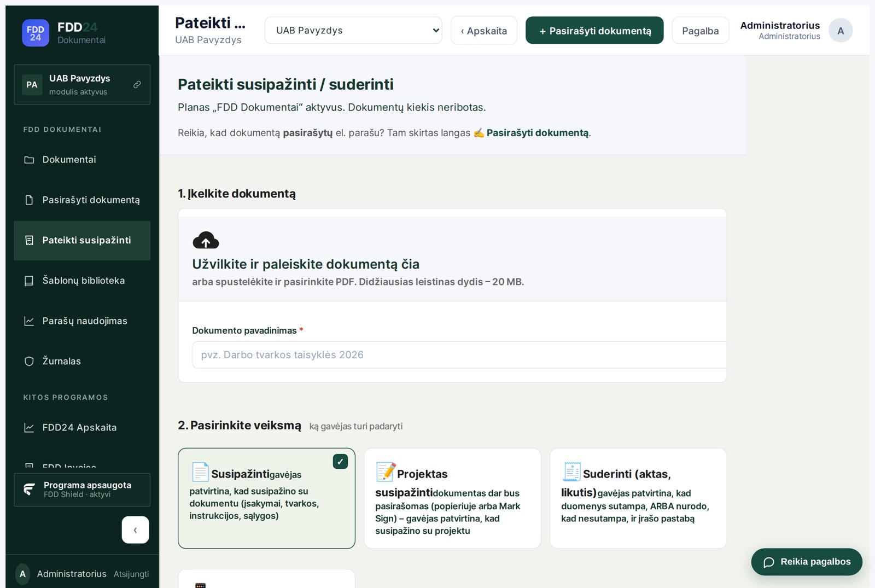Open Parašų naudojimas menu item

[82, 321]
